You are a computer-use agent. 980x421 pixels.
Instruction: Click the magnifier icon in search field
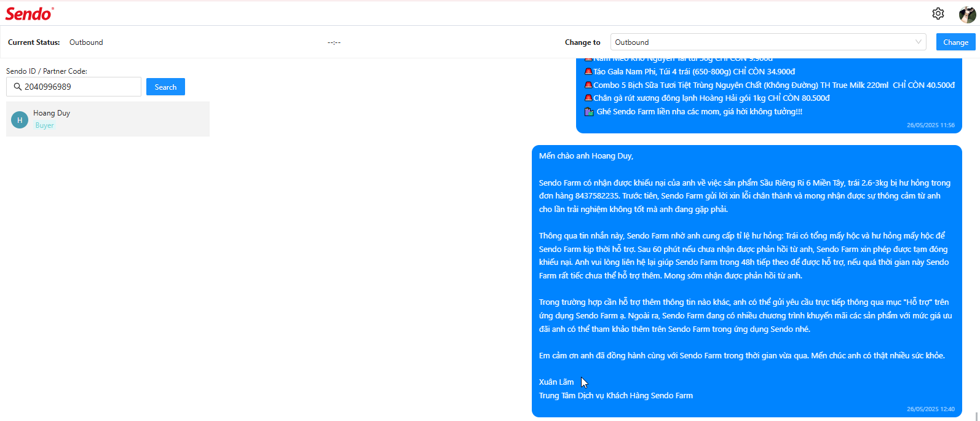tap(18, 87)
